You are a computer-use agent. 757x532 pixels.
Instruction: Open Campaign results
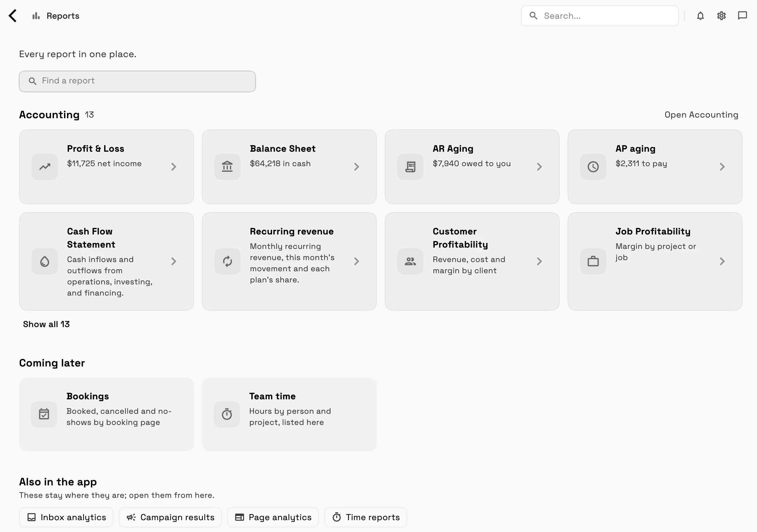coord(170,517)
